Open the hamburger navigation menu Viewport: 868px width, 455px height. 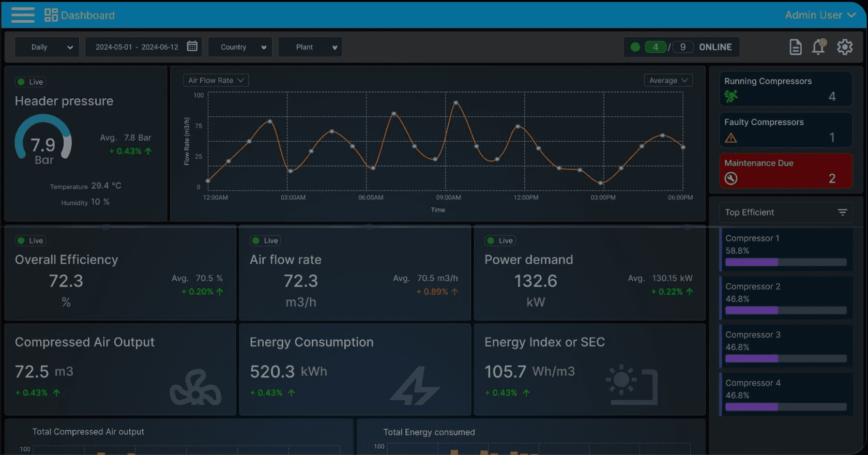point(23,15)
